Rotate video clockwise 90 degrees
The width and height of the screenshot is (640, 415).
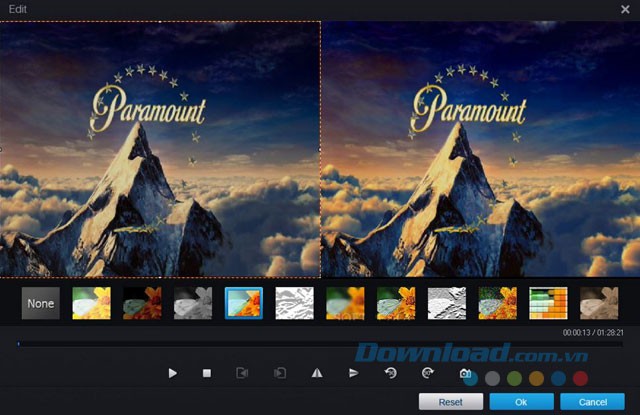[427, 373]
